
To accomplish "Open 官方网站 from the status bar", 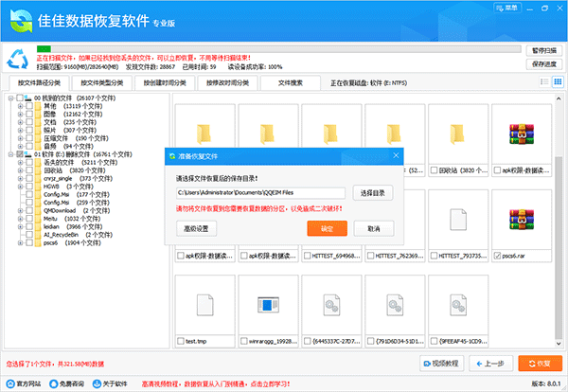I will [x=24, y=383].
